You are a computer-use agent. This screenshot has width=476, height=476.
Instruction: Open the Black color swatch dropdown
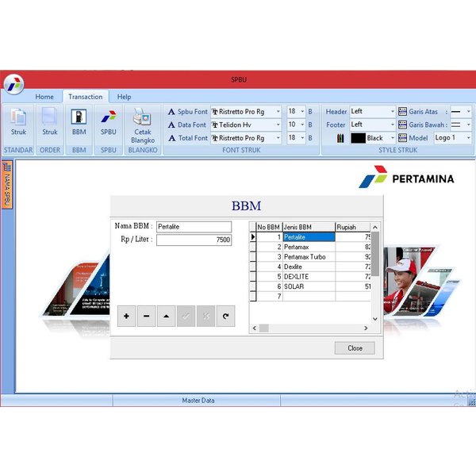point(392,138)
